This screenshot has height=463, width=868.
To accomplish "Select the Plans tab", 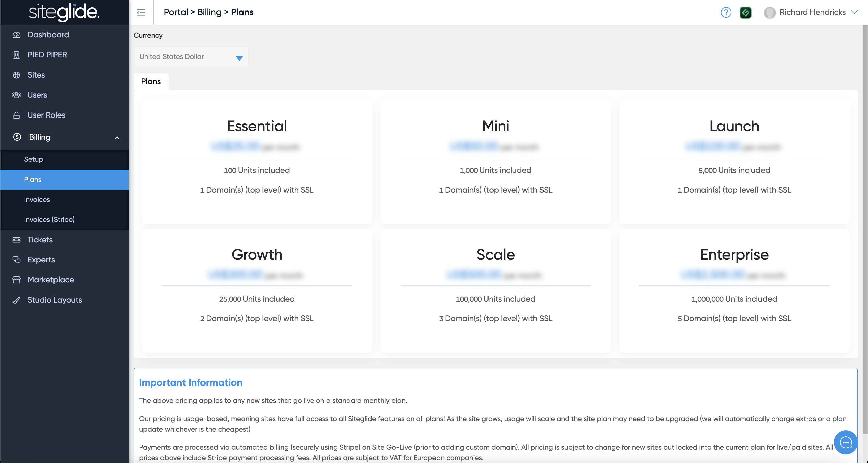I will point(151,82).
